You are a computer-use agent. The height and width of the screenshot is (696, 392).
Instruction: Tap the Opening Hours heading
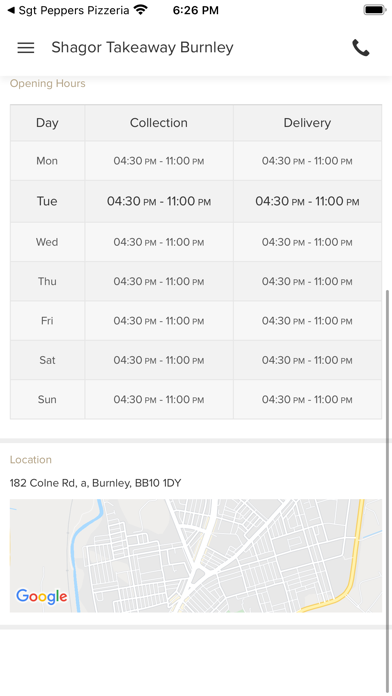(48, 83)
